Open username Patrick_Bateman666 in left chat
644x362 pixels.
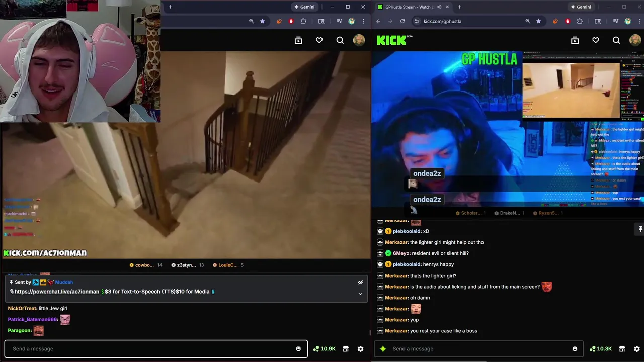pyautogui.click(x=33, y=320)
